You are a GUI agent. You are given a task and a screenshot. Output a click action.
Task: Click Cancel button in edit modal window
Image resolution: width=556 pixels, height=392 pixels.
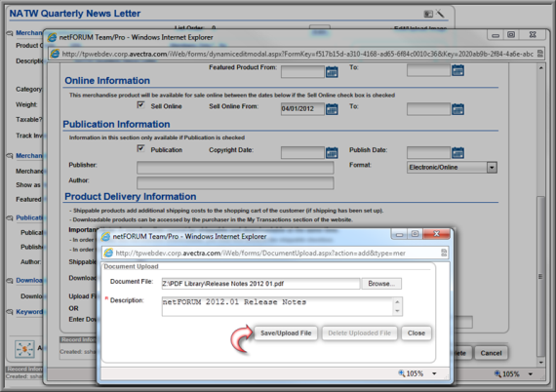(x=491, y=353)
